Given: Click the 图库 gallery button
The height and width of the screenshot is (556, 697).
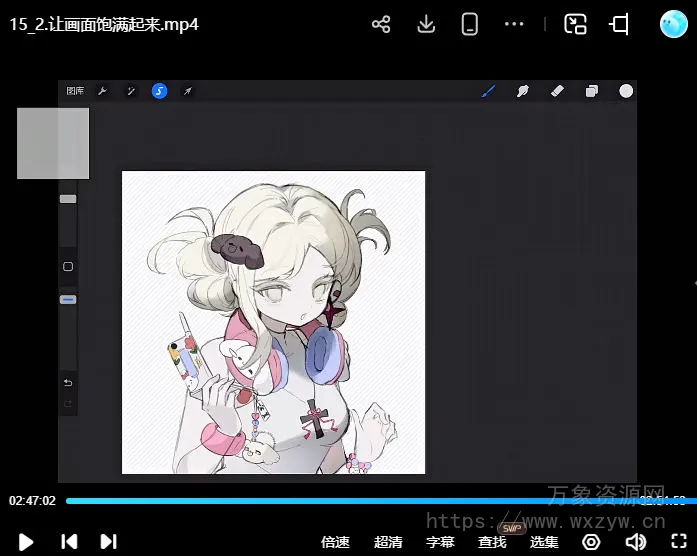Looking at the screenshot, I should (x=75, y=91).
